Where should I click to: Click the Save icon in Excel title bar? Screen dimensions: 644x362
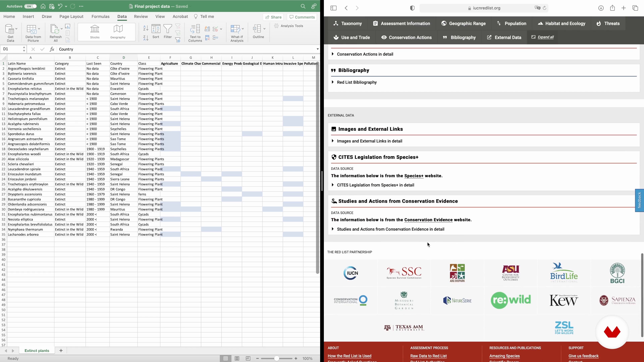click(x=52, y=7)
